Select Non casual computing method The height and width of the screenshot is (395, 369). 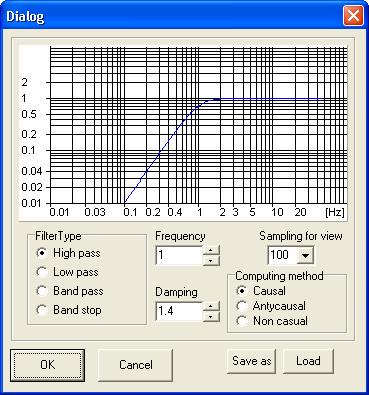click(272, 321)
